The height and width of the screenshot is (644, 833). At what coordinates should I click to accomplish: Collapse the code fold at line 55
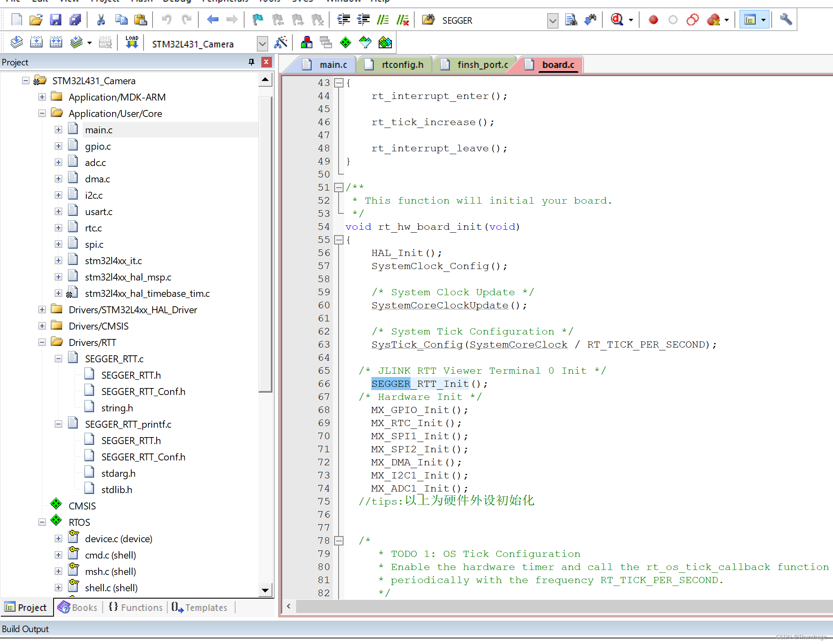pos(339,240)
